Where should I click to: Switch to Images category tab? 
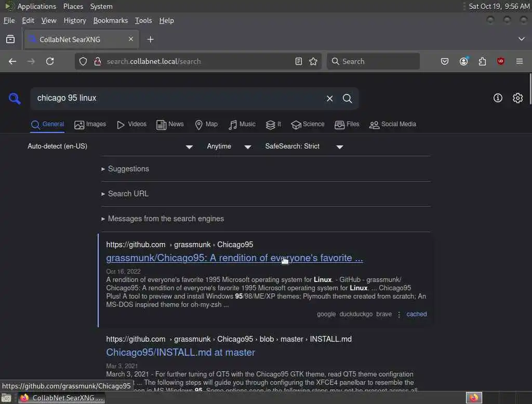point(90,125)
